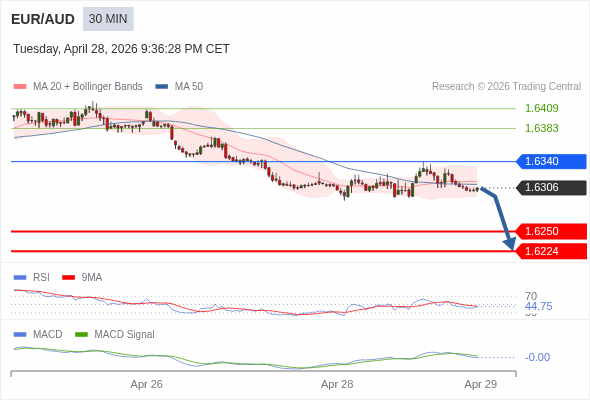
Task: Click the blue 1.6340 pivot price tag
Action: click(551, 161)
